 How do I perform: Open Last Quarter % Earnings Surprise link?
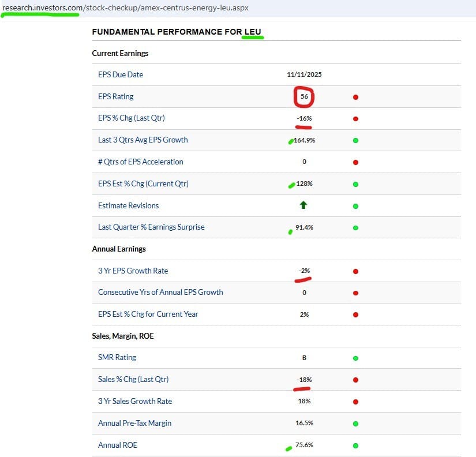[x=151, y=227]
